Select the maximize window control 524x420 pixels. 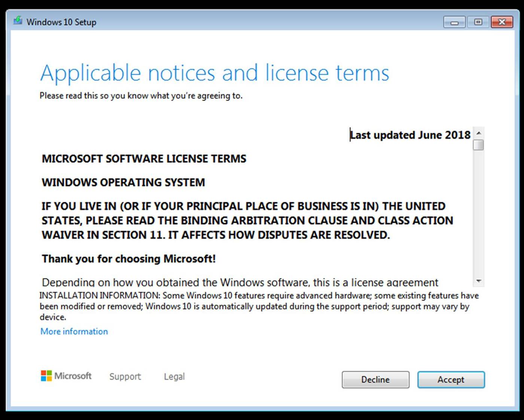click(x=478, y=22)
